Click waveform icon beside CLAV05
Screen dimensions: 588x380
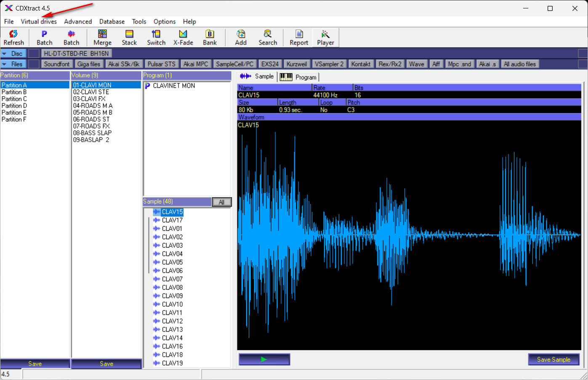click(157, 262)
